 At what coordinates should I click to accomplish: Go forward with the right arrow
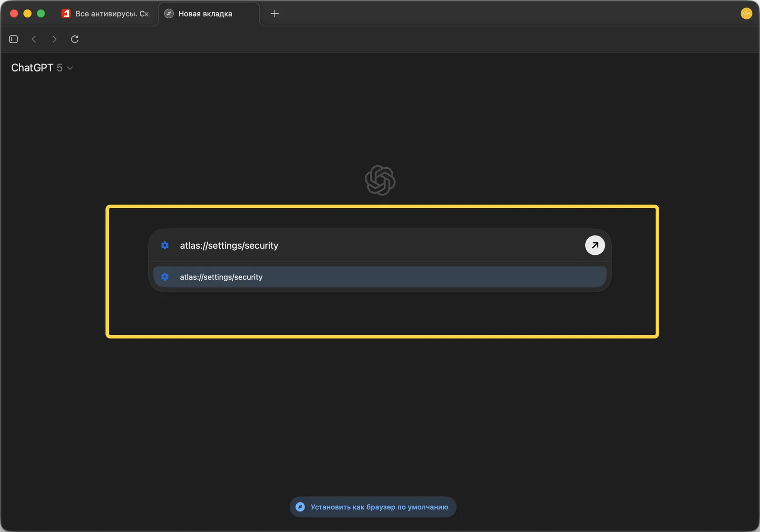(54, 39)
